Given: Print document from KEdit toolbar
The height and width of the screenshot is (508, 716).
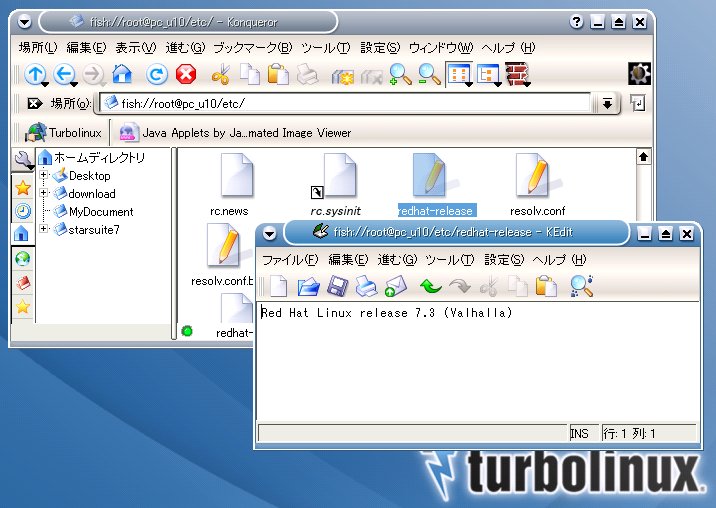Looking at the screenshot, I should coord(366,286).
